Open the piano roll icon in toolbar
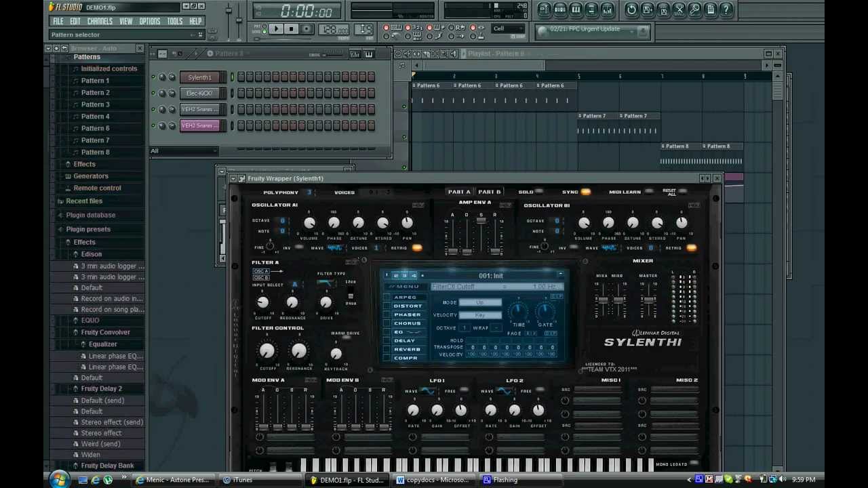 click(576, 9)
